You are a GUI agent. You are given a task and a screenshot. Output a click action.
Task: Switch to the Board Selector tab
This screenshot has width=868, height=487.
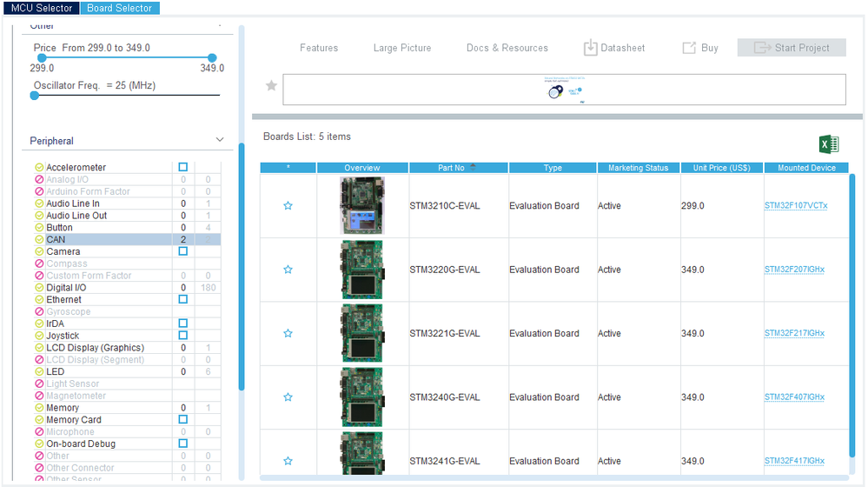[x=120, y=8]
